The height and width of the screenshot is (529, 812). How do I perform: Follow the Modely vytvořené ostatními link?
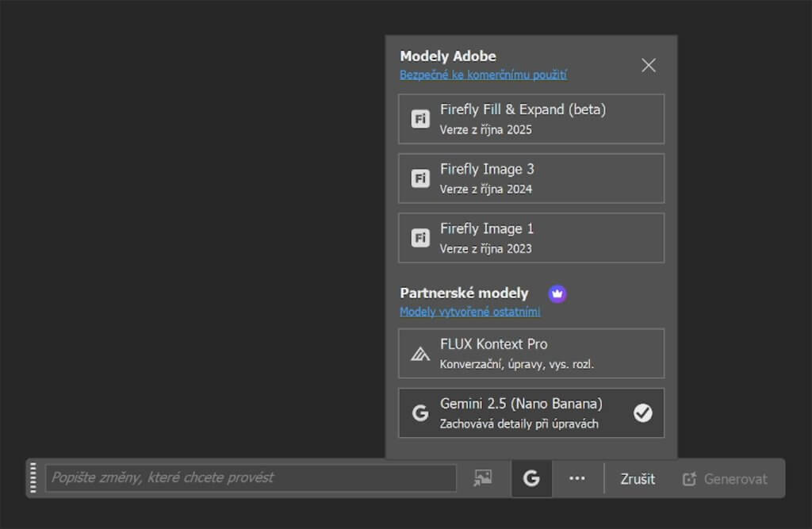[469, 312]
